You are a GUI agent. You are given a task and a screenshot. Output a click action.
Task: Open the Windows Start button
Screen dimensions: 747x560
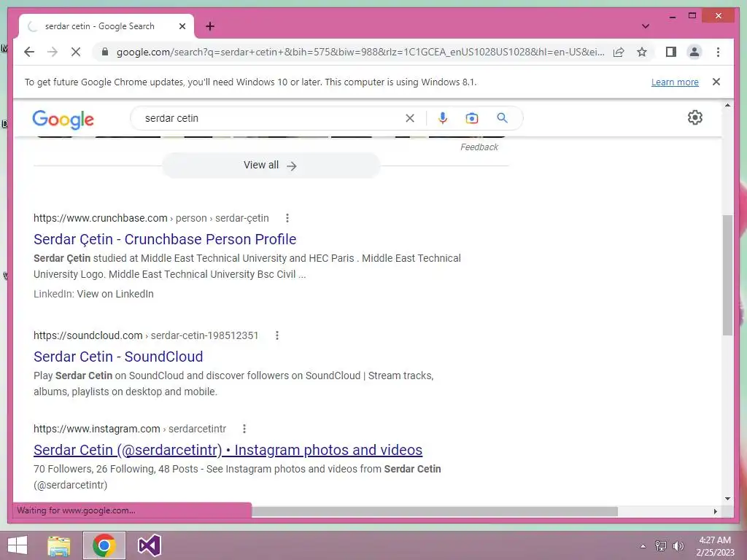tap(18, 545)
